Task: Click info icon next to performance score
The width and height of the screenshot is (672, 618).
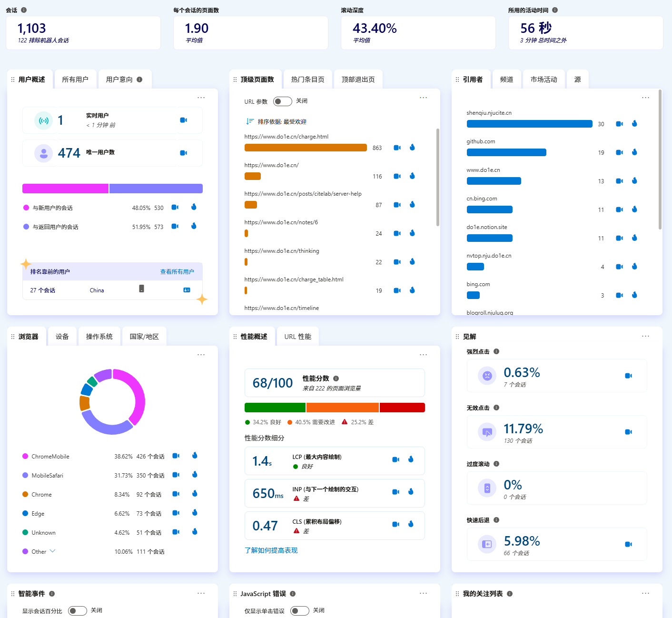Action: 336,379
